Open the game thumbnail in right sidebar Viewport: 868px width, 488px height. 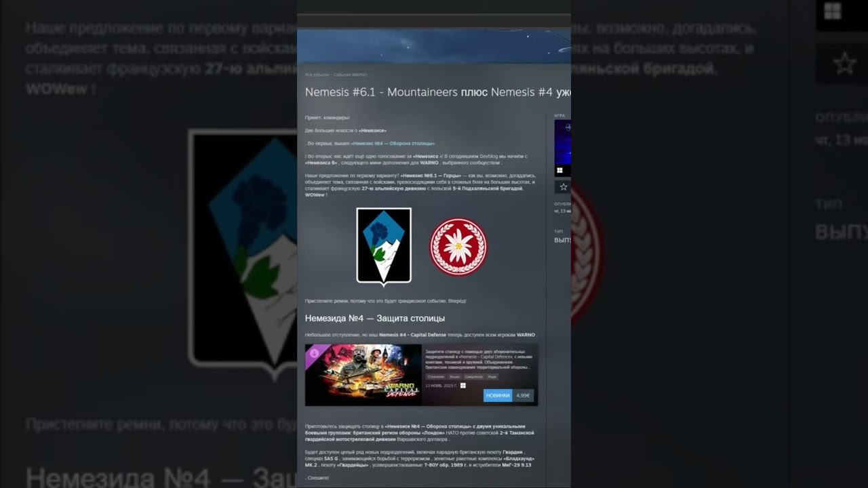(x=563, y=148)
